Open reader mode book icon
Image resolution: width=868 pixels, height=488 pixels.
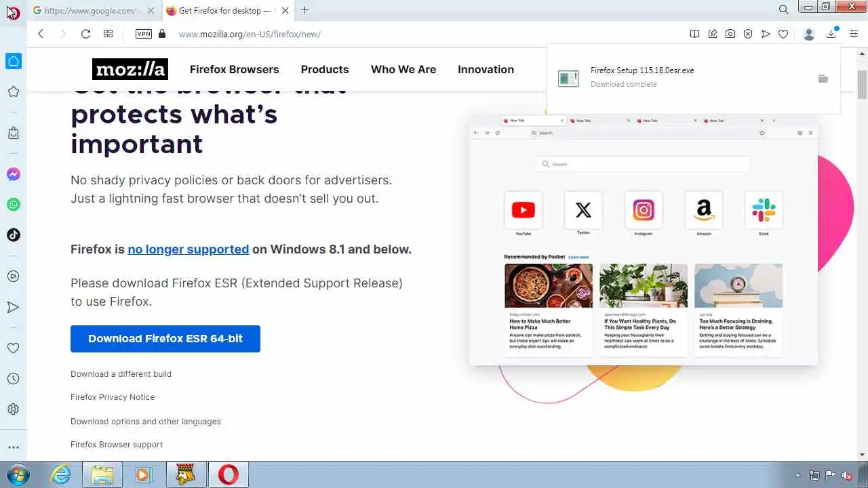[694, 34]
